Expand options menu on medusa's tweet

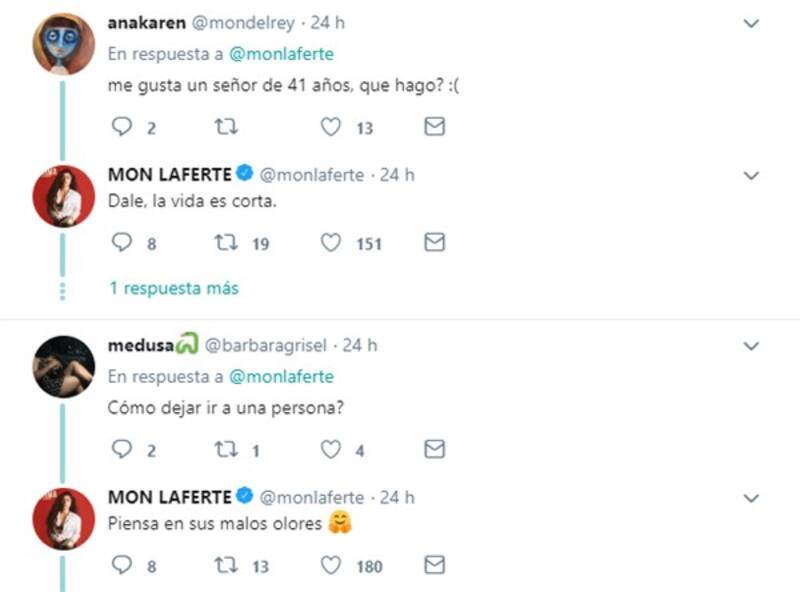coord(752,346)
